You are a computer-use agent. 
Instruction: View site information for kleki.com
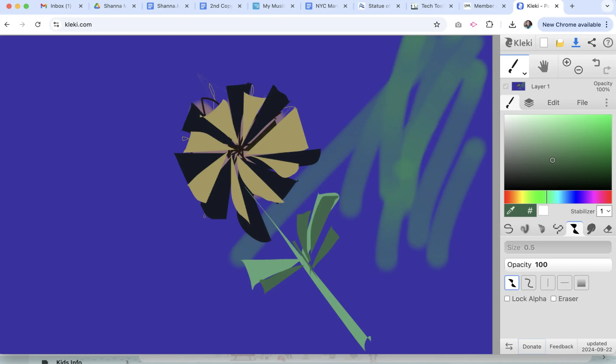(56, 25)
